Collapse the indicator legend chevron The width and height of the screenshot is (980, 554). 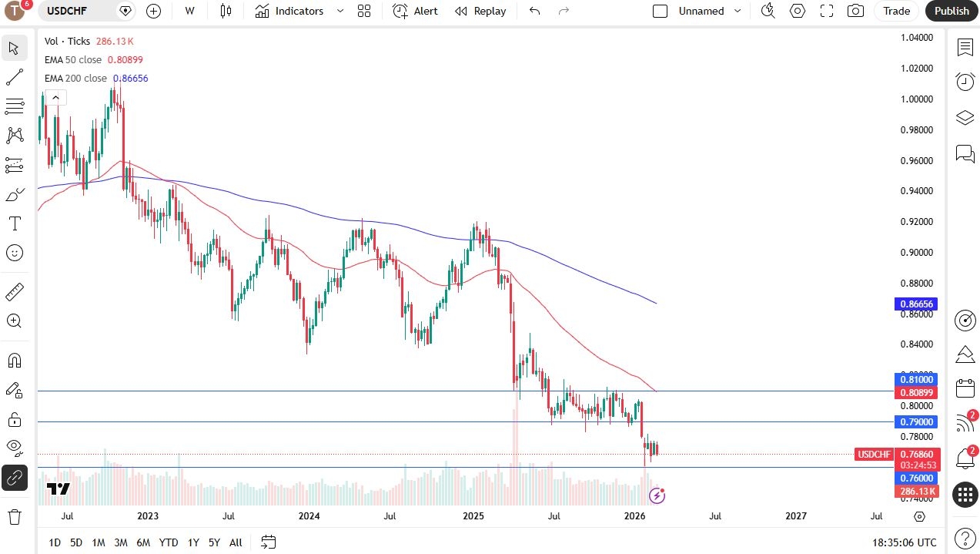[55, 97]
